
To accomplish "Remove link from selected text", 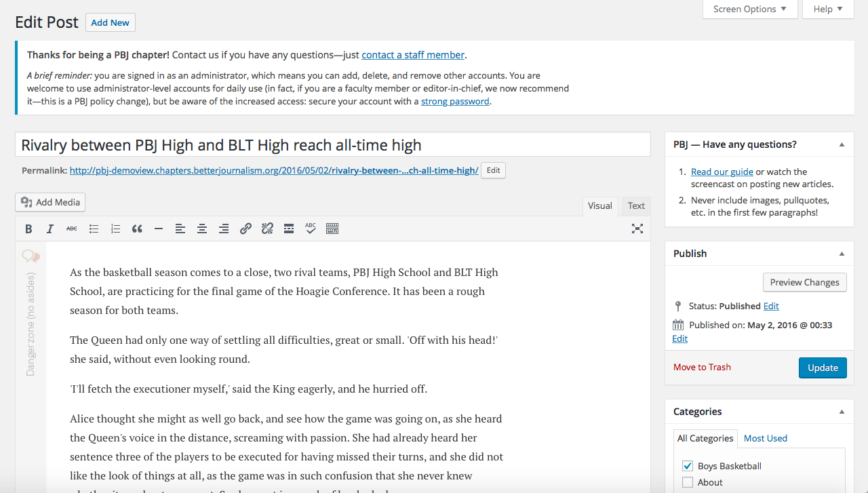I will [267, 229].
